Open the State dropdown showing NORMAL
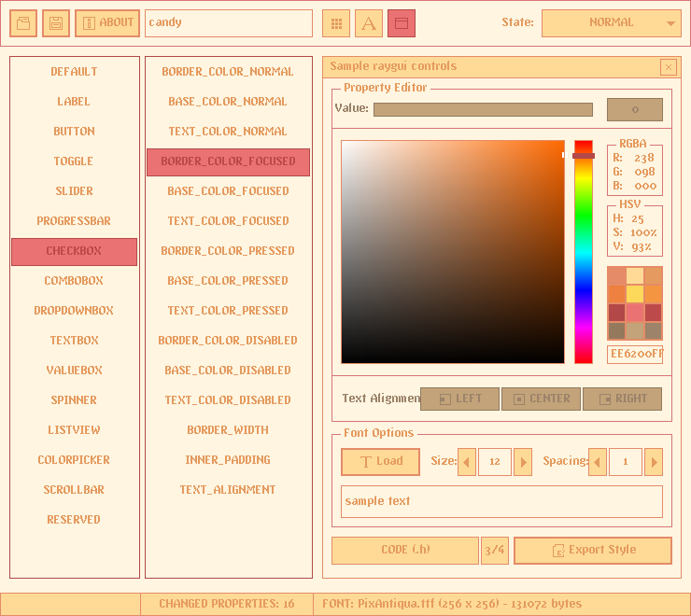This screenshot has width=691, height=616. point(612,23)
